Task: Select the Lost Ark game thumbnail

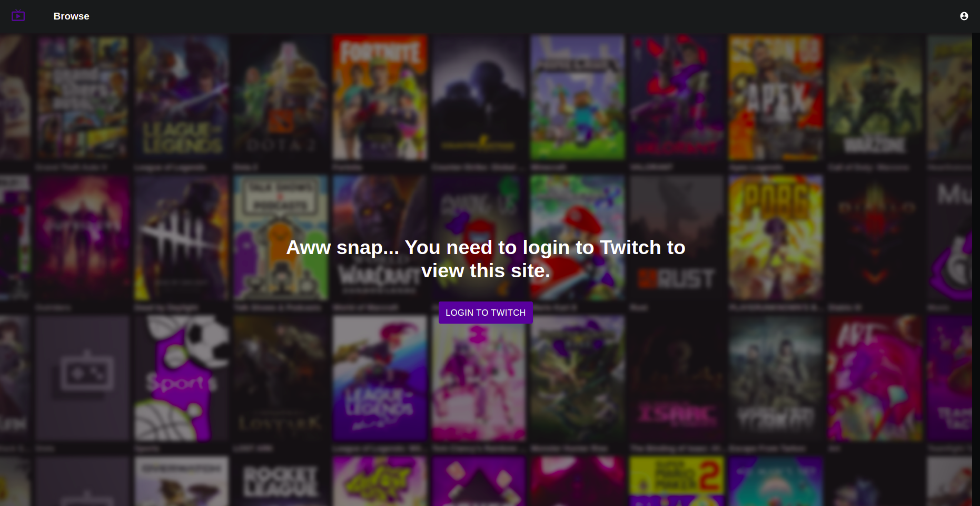Action: coord(280,378)
